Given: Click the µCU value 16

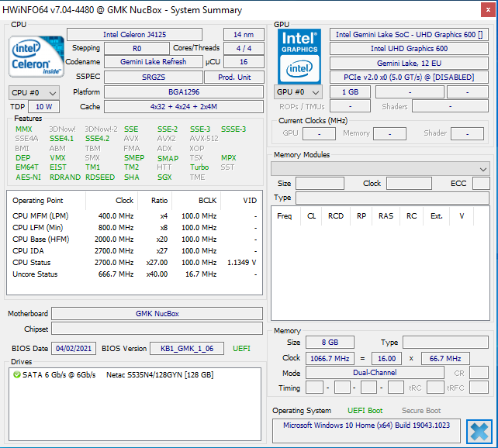Looking at the screenshot, I should pyautogui.click(x=244, y=62).
